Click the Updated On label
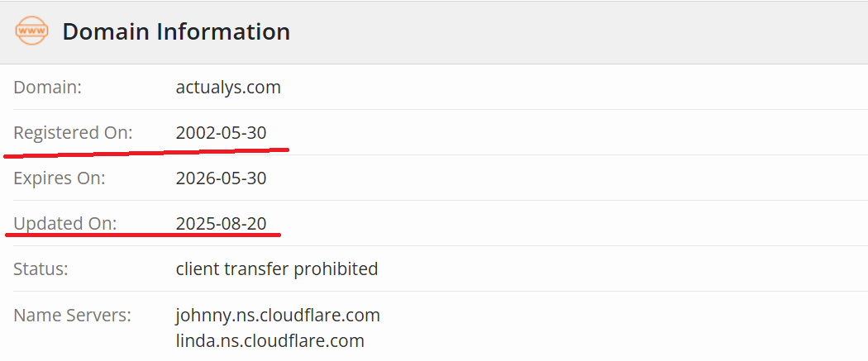The width and height of the screenshot is (868, 361). pos(65,223)
